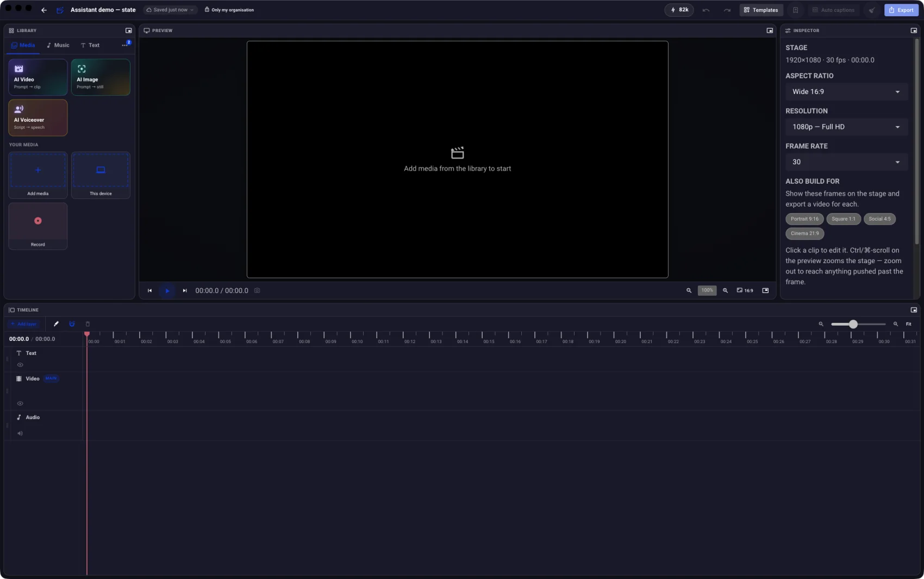The image size is (924, 579).
Task: Reset preview zoom via 100% button
Action: tap(707, 290)
